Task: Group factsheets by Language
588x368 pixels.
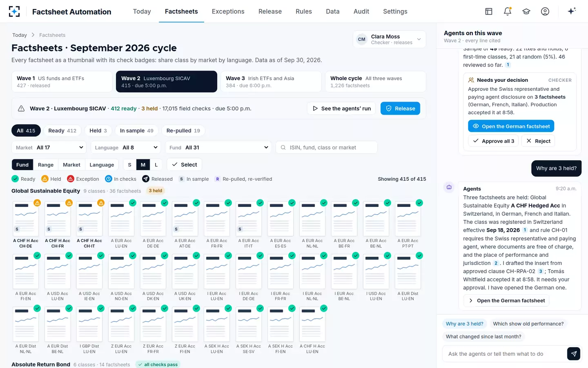Action: point(102,165)
